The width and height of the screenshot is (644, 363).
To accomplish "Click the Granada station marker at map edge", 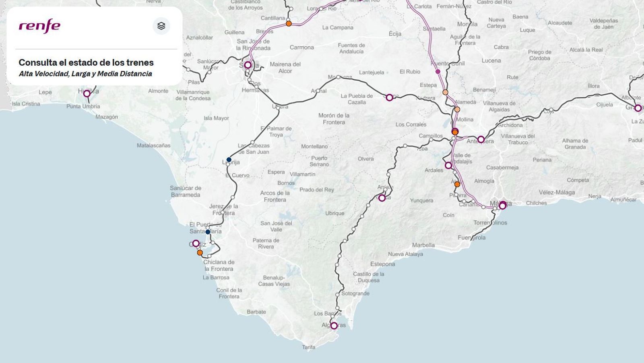I will (638, 108).
